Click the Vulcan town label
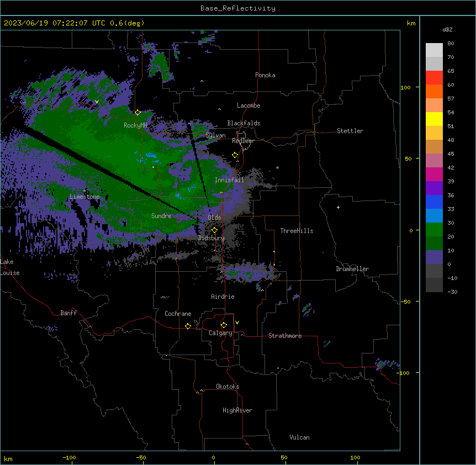 click(300, 437)
